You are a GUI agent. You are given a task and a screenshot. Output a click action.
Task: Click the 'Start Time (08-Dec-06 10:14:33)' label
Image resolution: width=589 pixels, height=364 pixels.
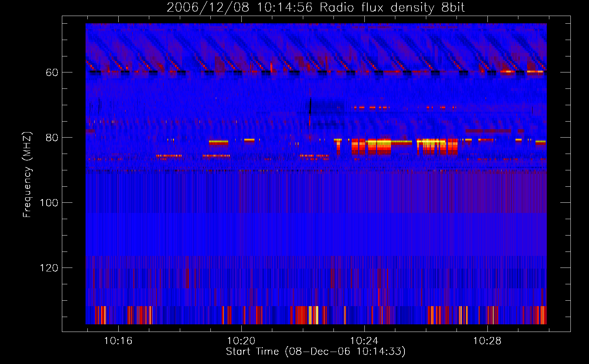click(316, 351)
